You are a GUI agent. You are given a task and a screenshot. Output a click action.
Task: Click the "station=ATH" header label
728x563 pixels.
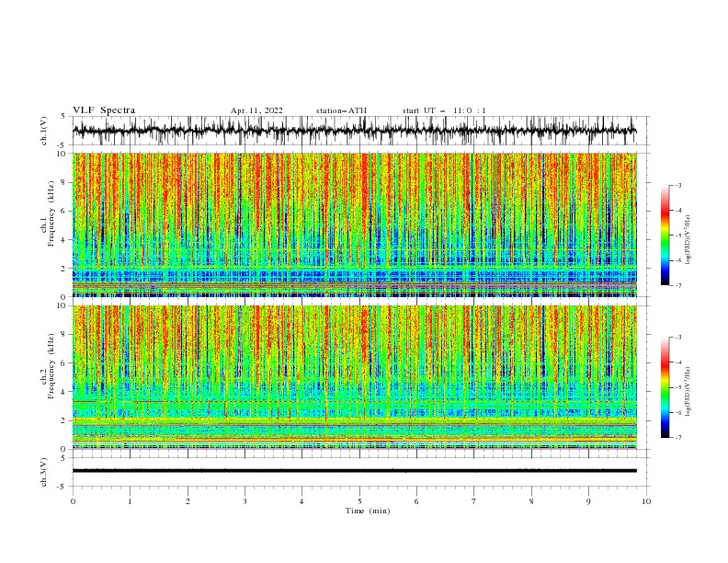(341, 110)
